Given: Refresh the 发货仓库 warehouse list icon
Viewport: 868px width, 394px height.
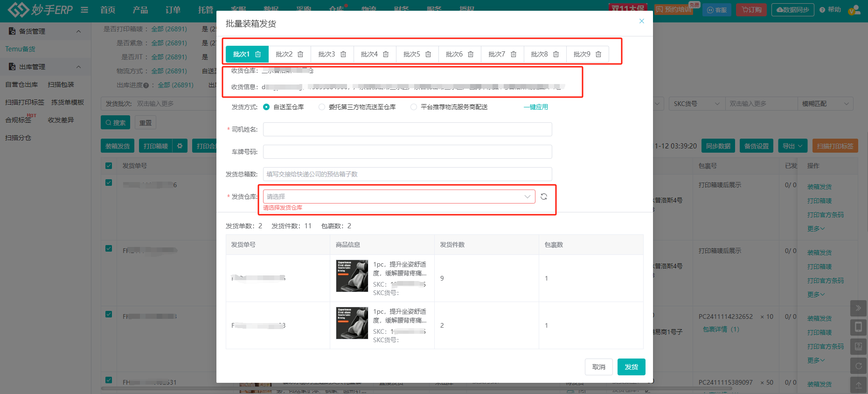Looking at the screenshot, I should pos(544,197).
